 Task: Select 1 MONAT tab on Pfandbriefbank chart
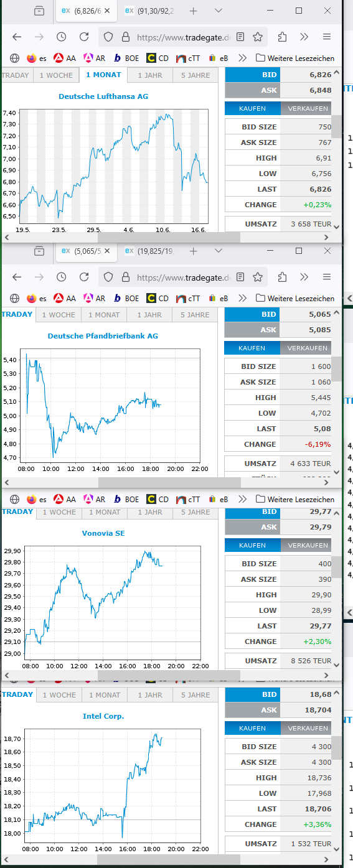pyautogui.click(x=104, y=315)
